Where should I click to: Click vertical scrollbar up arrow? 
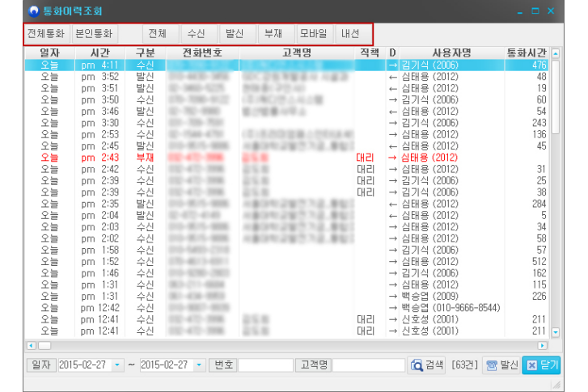click(x=556, y=53)
